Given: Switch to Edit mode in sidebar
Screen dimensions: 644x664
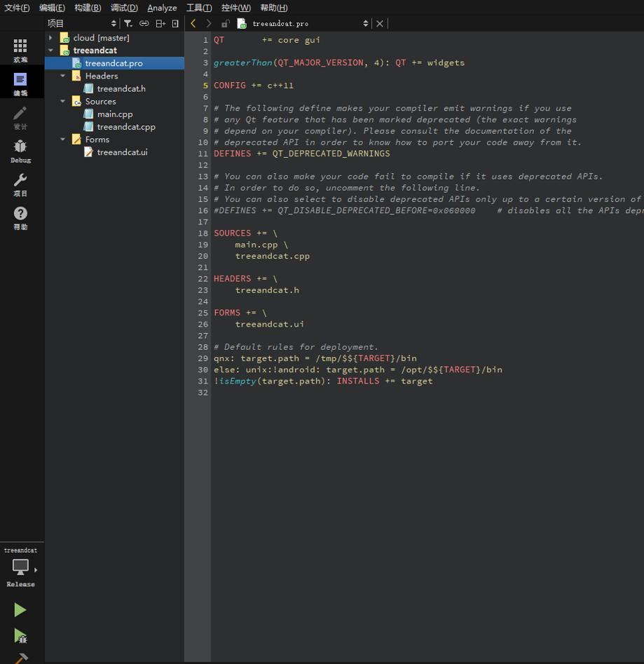Looking at the screenshot, I should coord(20,83).
